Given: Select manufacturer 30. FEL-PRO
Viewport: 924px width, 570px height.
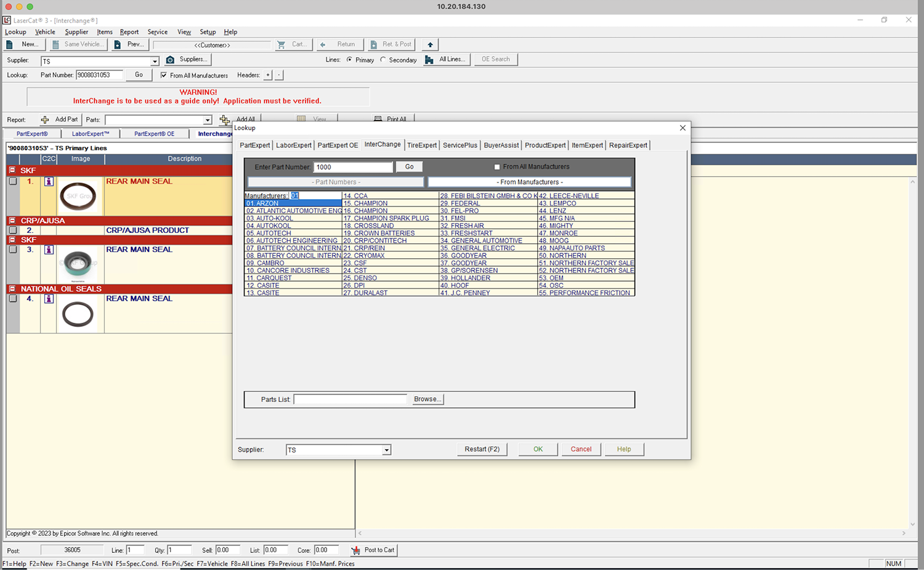Looking at the screenshot, I should point(488,211).
